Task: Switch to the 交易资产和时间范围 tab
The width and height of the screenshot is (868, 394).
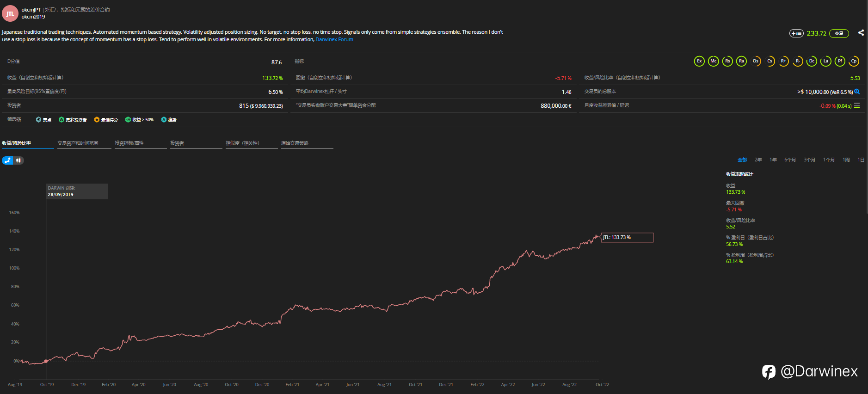Action: (x=78, y=143)
